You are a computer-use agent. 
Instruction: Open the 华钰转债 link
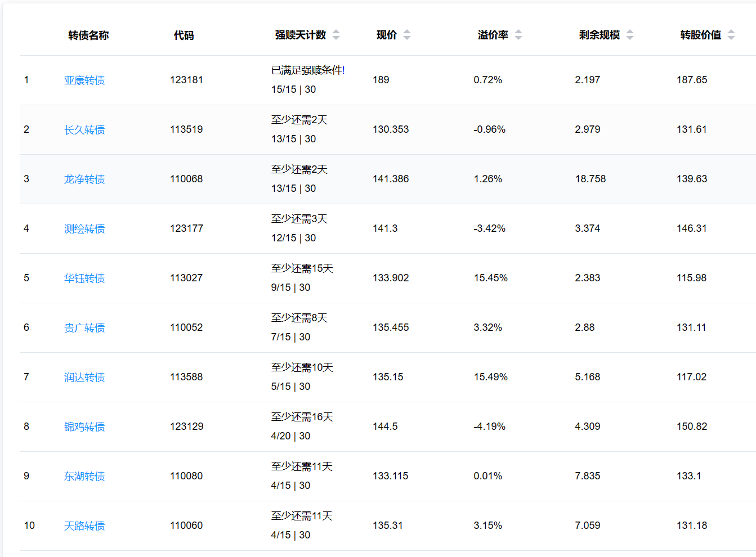coord(84,278)
